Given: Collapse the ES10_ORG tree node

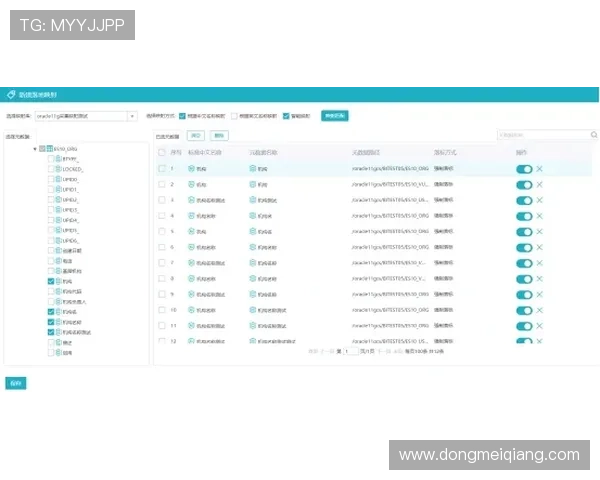Looking at the screenshot, I should pyautogui.click(x=35, y=148).
